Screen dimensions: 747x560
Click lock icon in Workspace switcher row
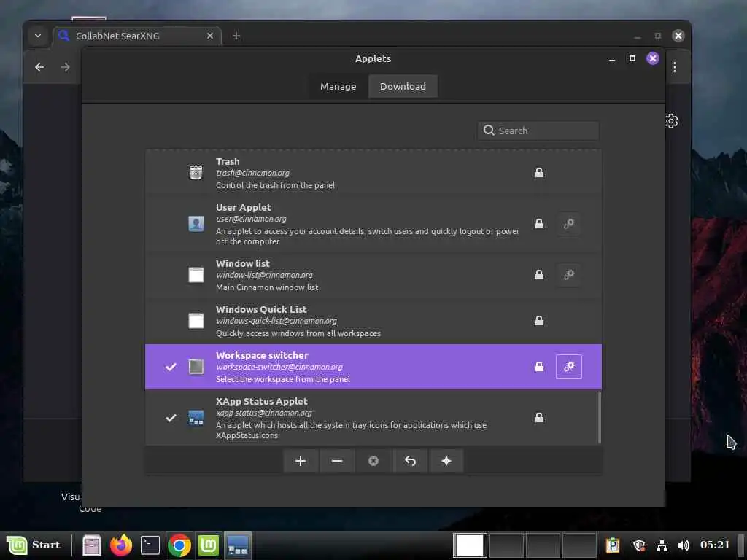tap(539, 367)
